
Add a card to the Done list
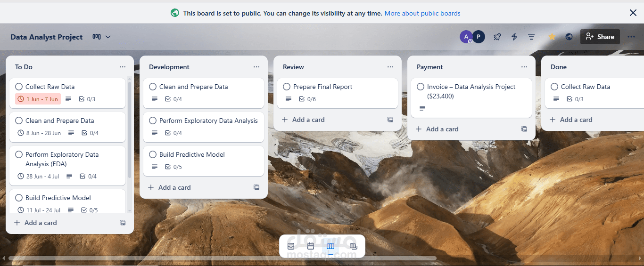click(571, 120)
